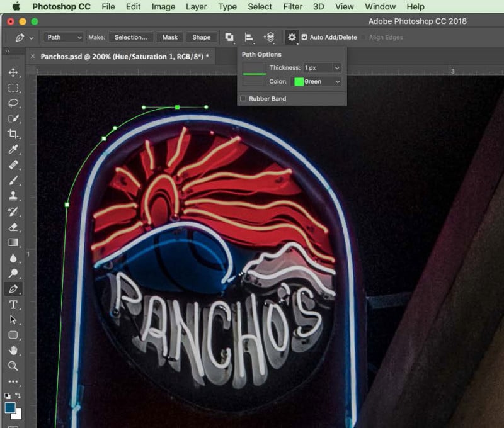Enable the Rubber Band checkbox
The width and height of the screenshot is (504, 428).
point(243,99)
